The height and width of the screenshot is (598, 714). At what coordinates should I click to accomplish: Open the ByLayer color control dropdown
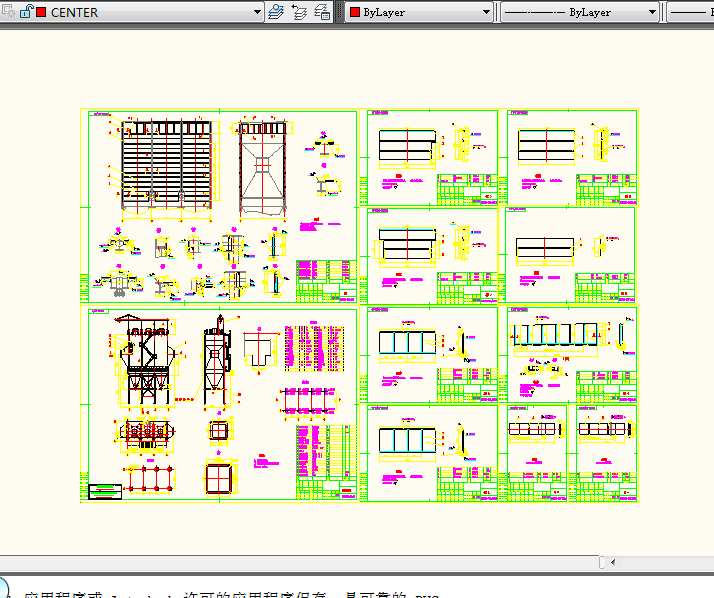486,12
